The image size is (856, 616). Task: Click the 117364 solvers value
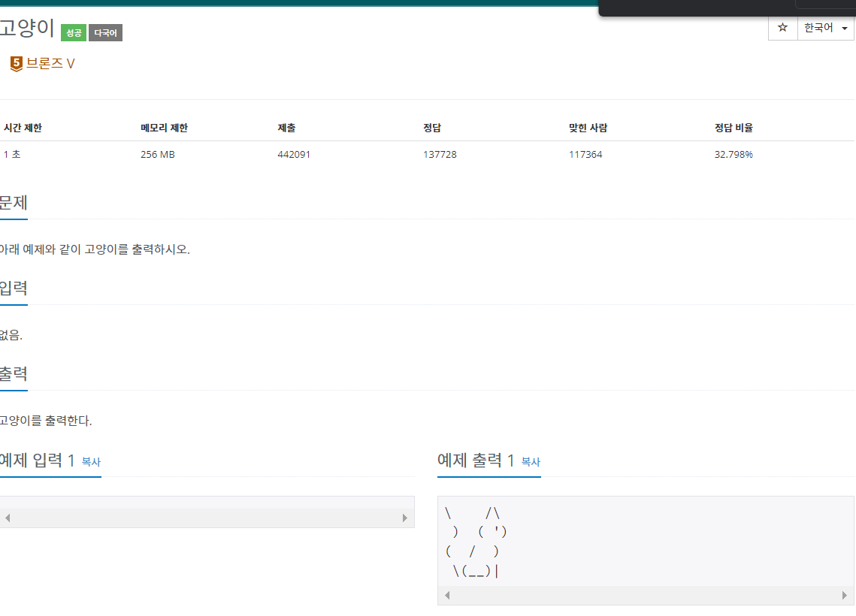tap(585, 155)
